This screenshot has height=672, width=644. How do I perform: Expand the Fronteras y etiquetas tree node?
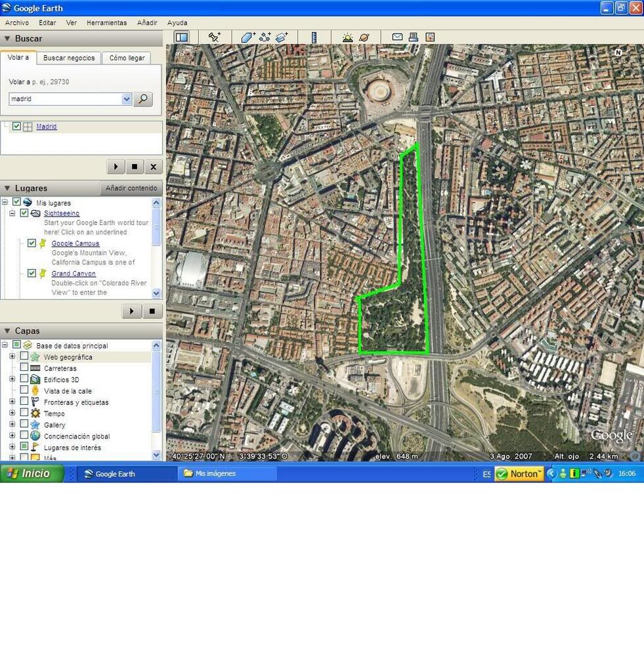click(x=12, y=402)
